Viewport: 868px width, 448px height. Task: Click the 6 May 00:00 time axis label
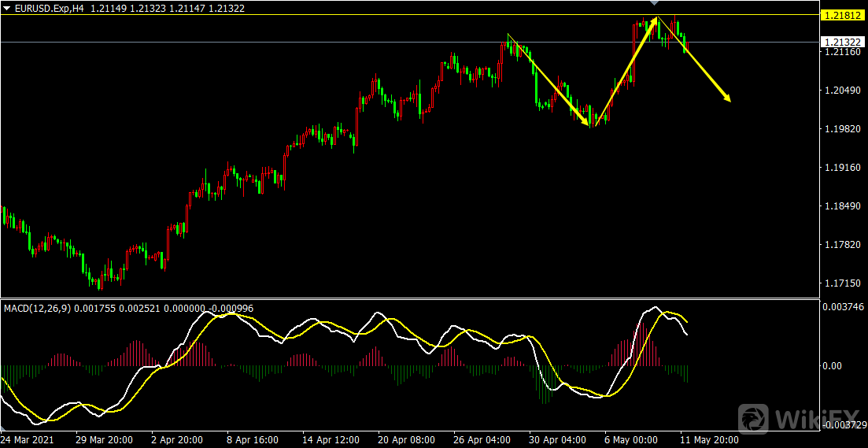[628, 439]
